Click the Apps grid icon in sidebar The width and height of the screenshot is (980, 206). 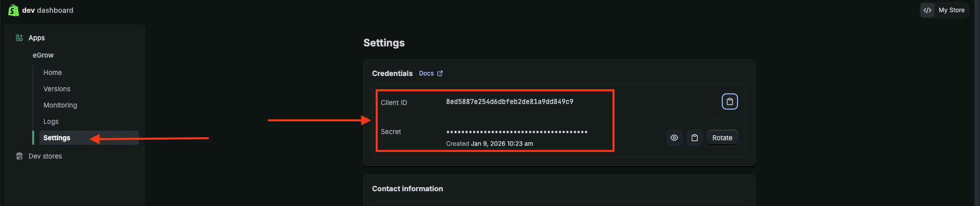19,38
